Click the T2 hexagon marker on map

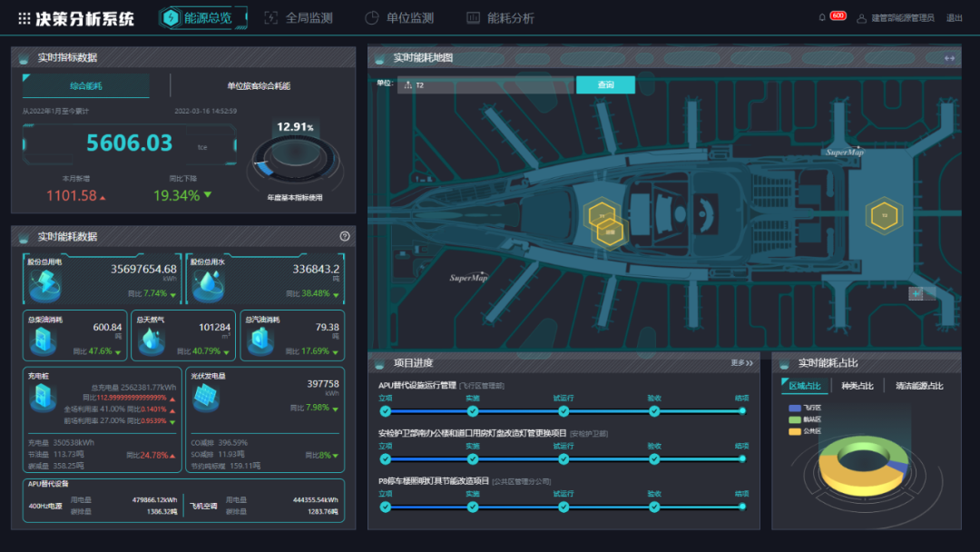[879, 215]
